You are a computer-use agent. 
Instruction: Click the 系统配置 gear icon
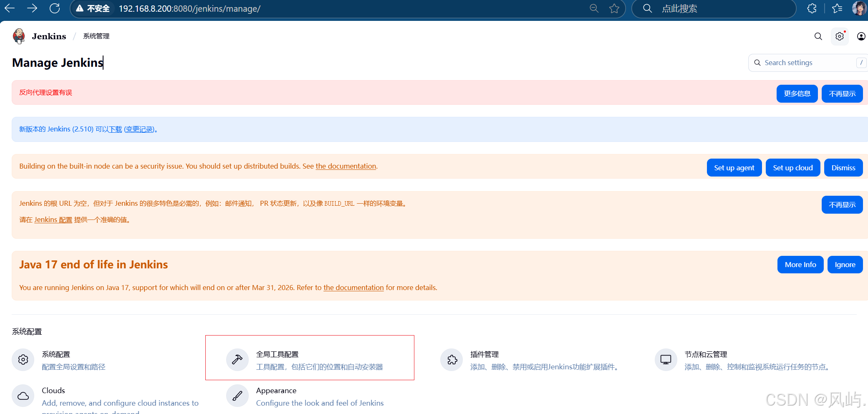click(x=23, y=360)
